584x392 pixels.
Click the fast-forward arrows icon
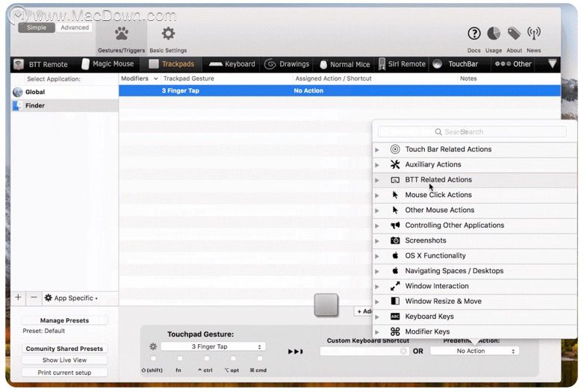tap(295, 352)
